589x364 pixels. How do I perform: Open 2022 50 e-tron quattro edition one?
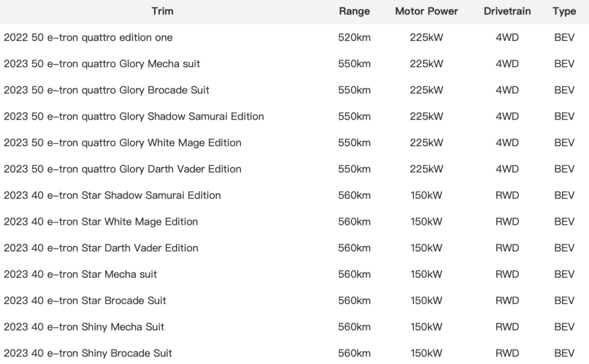(88, 37)
